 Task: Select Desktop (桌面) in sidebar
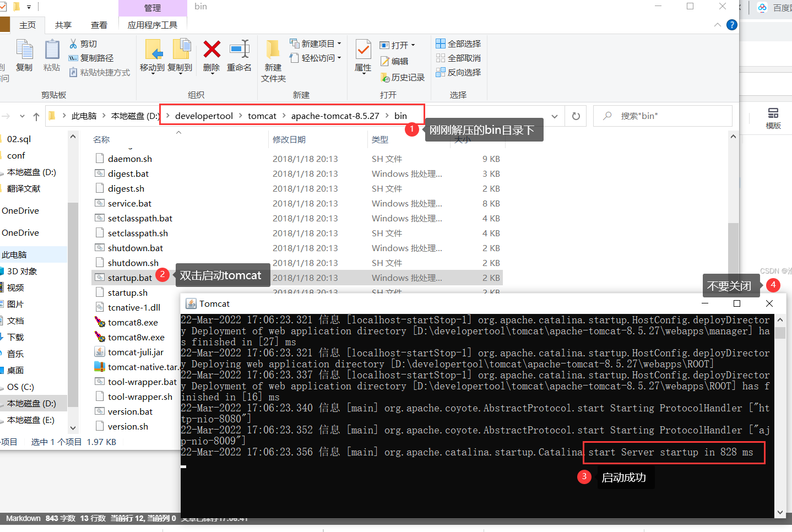coord(15,370)
